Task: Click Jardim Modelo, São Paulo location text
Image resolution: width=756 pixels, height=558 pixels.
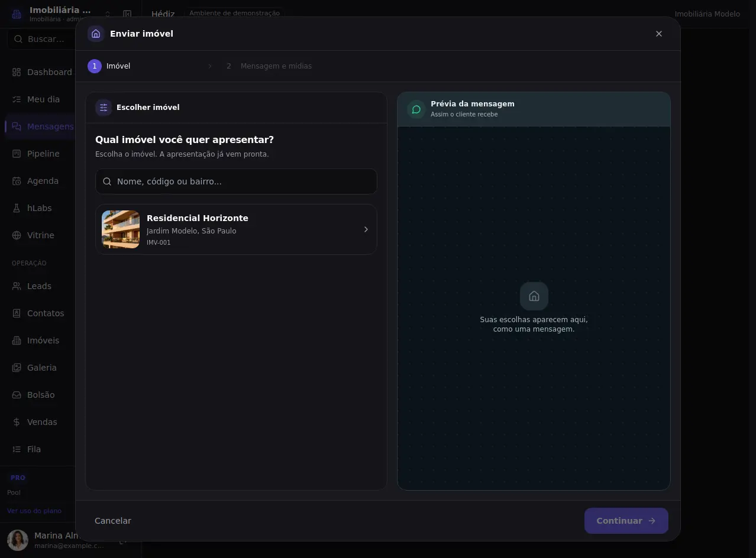Action: pyautogui.click(x=191, y=231)
